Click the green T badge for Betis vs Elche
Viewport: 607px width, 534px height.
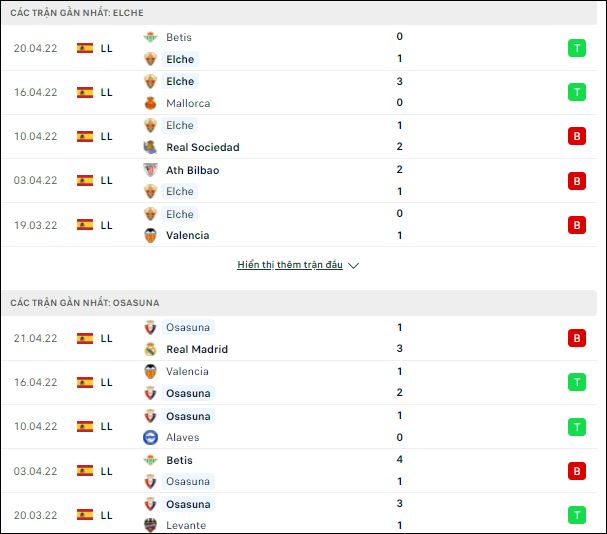577,48
